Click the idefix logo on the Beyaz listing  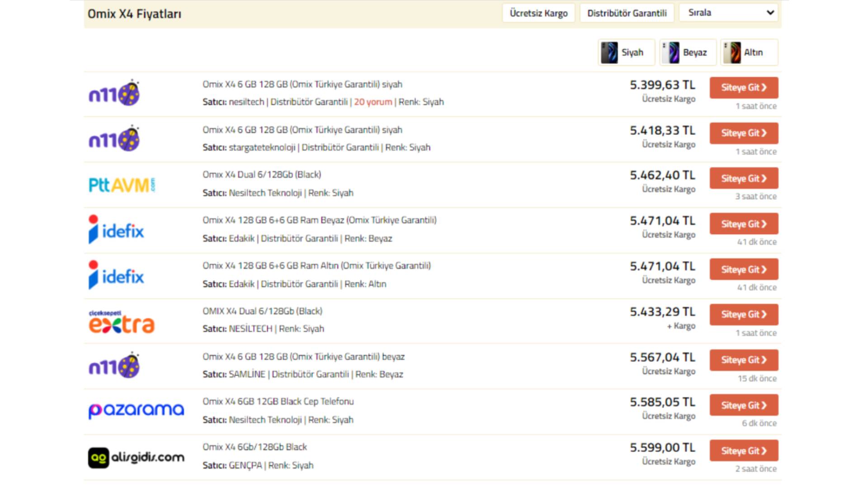[116, 230]
